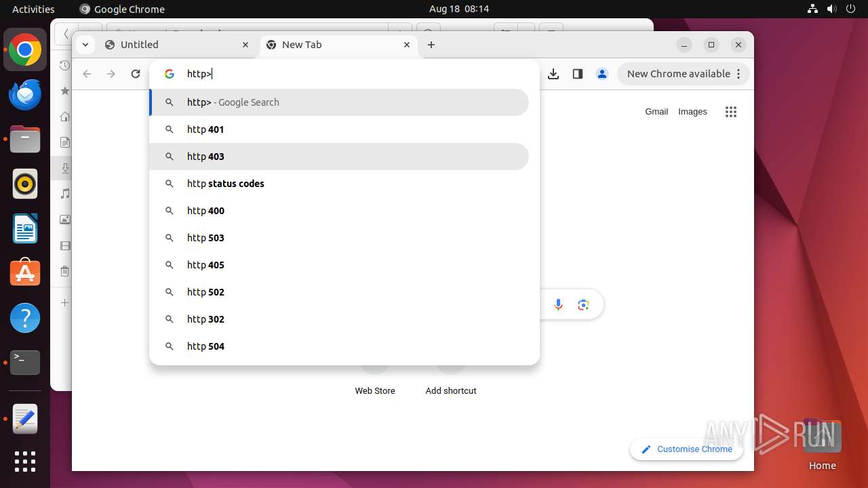Image resolution: width=868 pixels, height=488 pixels.
Task: Open the network icon in system tray
Action: 813,9
